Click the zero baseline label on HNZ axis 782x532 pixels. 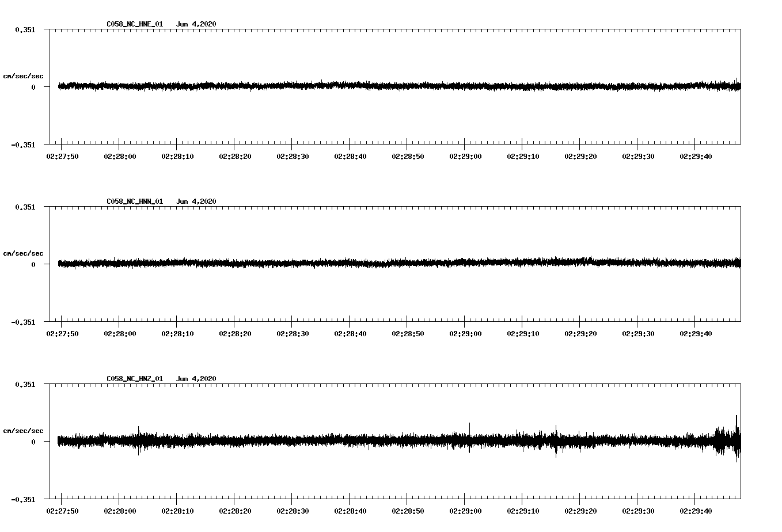tap(33, 442)
